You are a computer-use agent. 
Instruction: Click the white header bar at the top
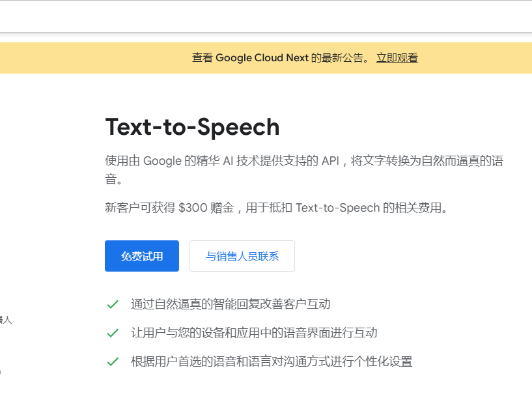(266, 16)
